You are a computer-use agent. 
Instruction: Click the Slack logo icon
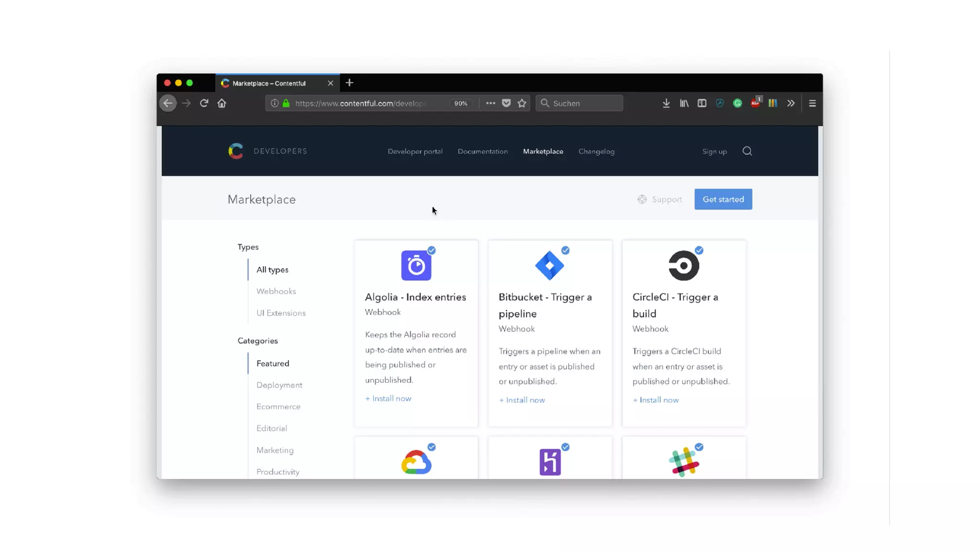click(683, 462)
